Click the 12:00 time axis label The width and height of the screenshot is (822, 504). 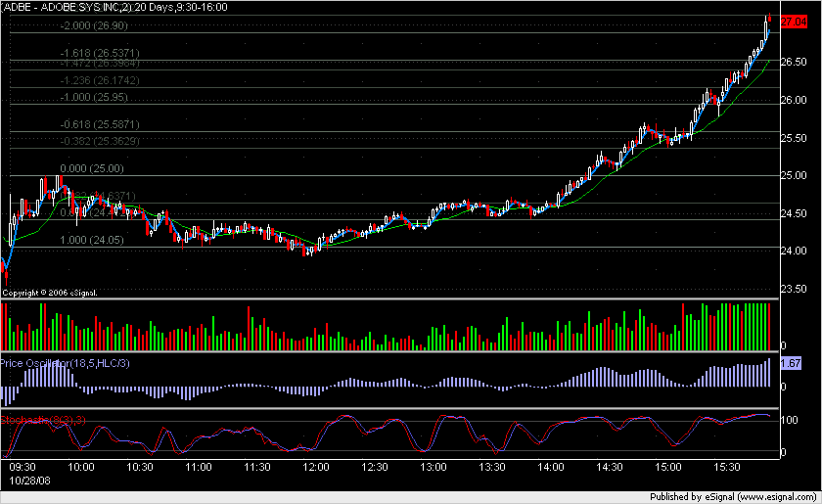(x=315, y=469)
